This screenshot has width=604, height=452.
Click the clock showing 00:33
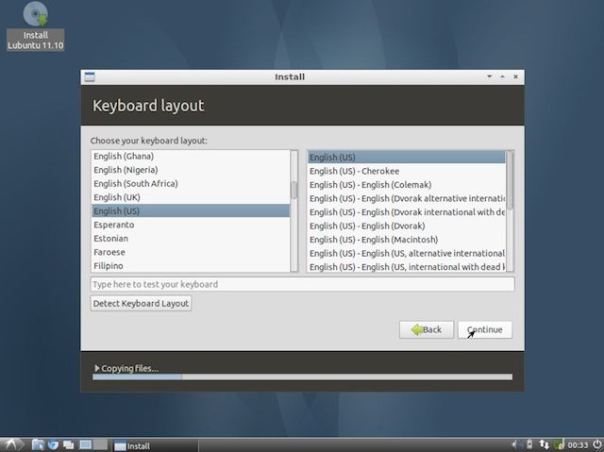pyautogui.click(x=577, y=445)
